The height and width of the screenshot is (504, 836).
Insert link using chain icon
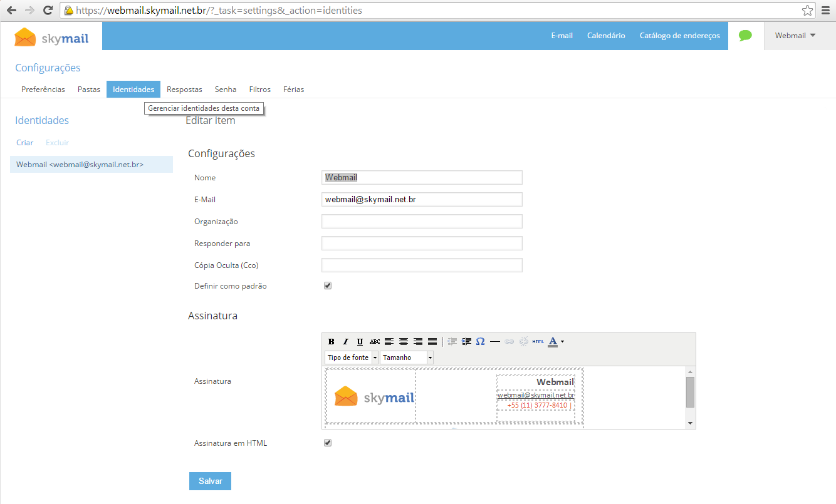pos(509,342)
